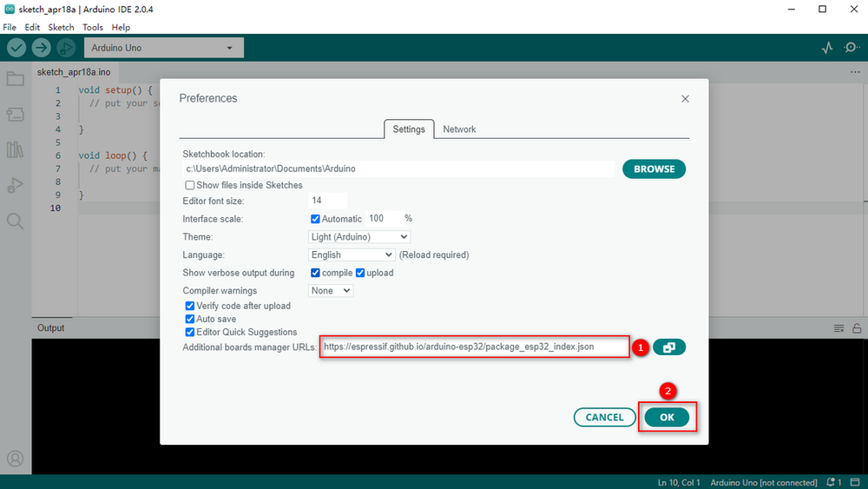Open the File menu
The height and width of the screenshot is (489, 868).
click(10, 27)
